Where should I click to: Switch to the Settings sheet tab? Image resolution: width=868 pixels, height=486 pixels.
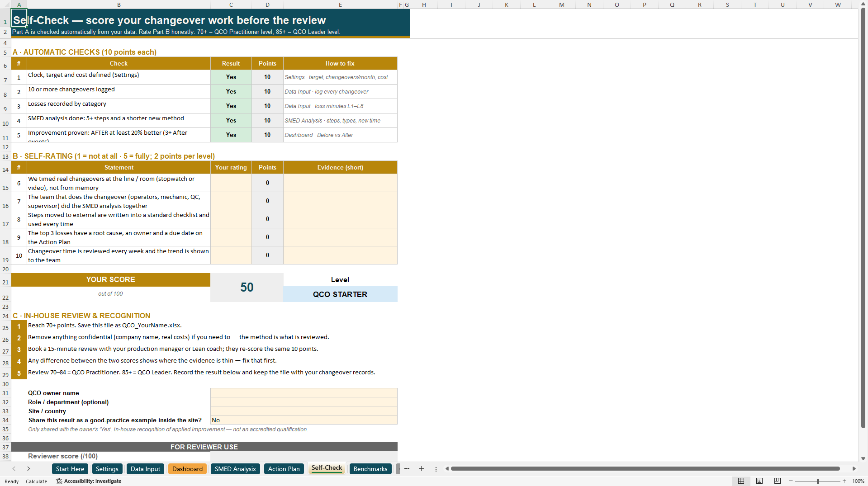pyautogui.click(x=107, y=469)
